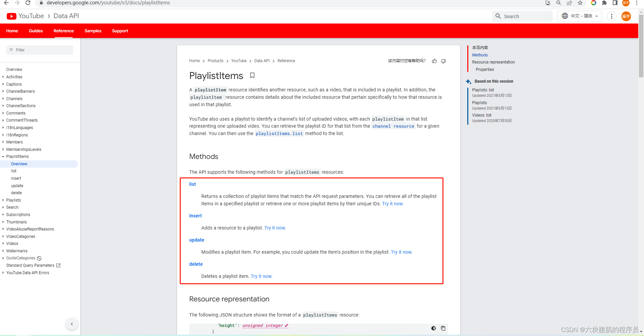Open GuideCategories deprecated item
Screen dimensions: 644x336
point(20,258)
